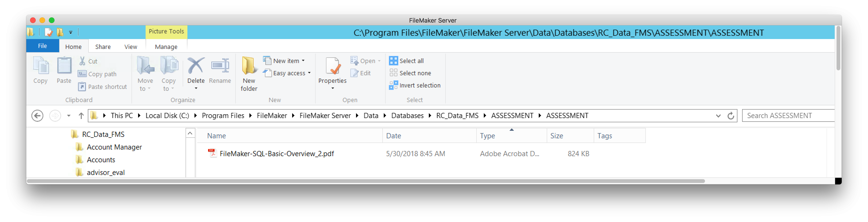
Task: Jump to This PC in breadcrumb
Action: point(122,116)
